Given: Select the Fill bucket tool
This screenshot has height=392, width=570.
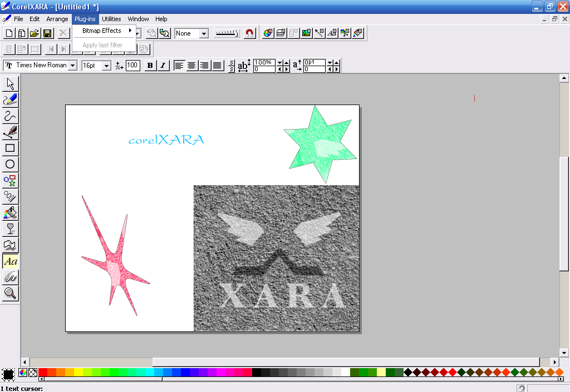Looking at the screenshot, I should click(10, 213).
